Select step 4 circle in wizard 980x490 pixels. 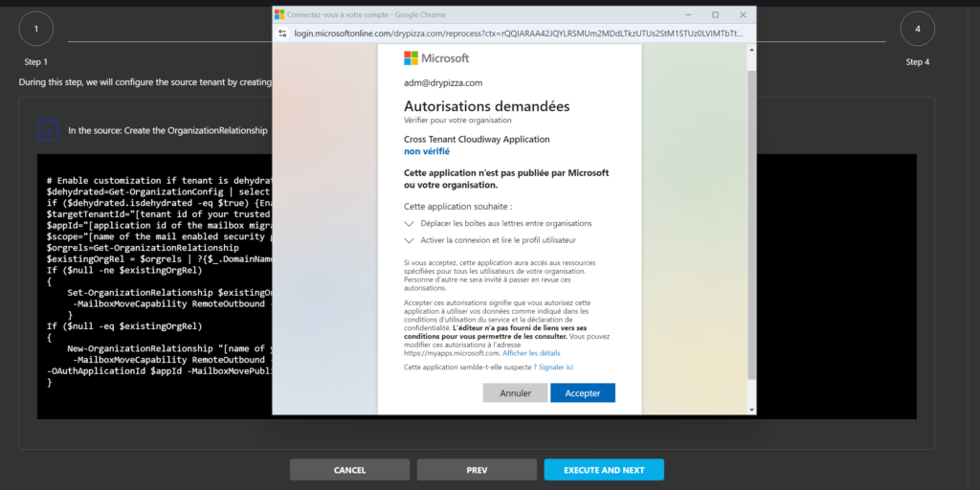pyautogui.click(x=918, y=29)
